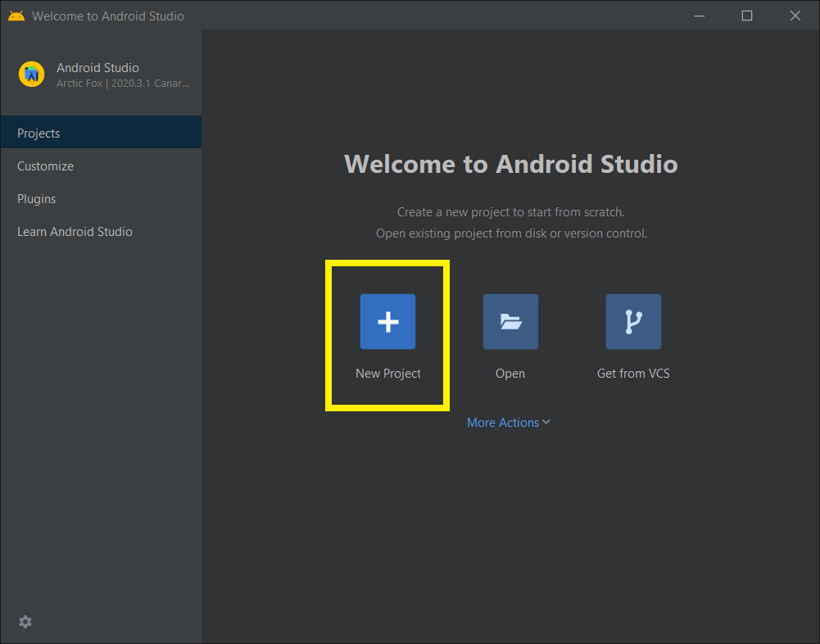Image resolution: width=820 pixels, height=644 pixels.
Task: Click the Android Studio product name
Action: 97,67
